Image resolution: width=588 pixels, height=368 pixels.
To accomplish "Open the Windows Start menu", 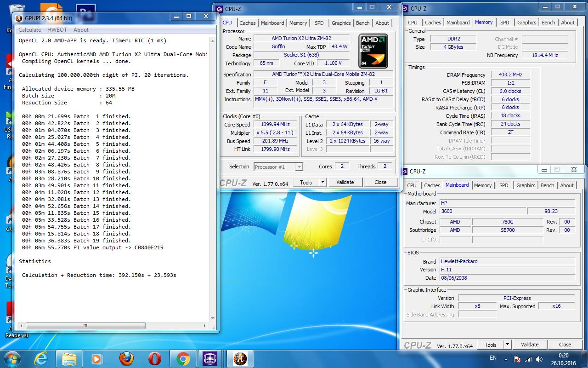I will [12, 358].
